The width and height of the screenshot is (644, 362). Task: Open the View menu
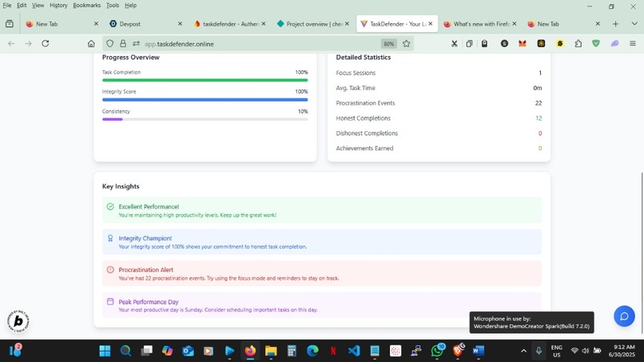pos(38,6)
